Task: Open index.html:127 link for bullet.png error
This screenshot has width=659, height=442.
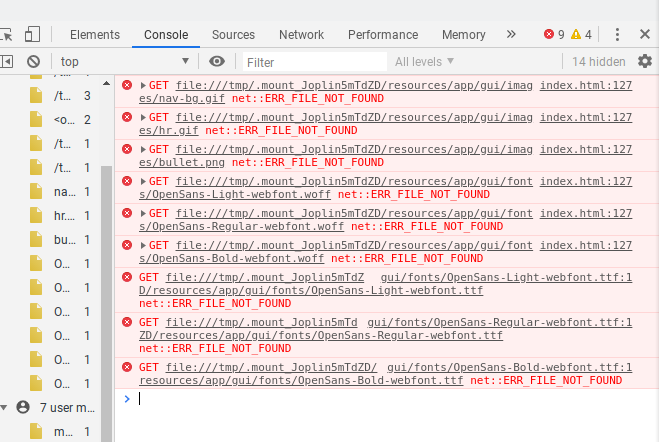Action: [586, 149]
